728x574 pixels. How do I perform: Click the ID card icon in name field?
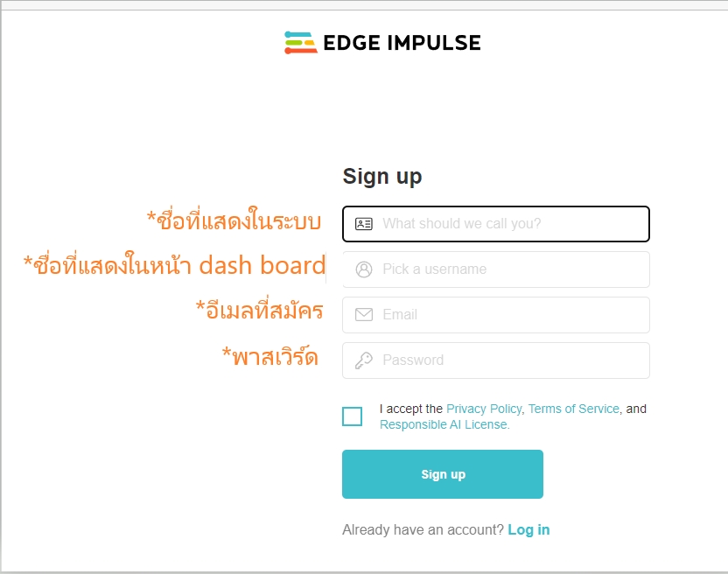click(x=364, y=224)
